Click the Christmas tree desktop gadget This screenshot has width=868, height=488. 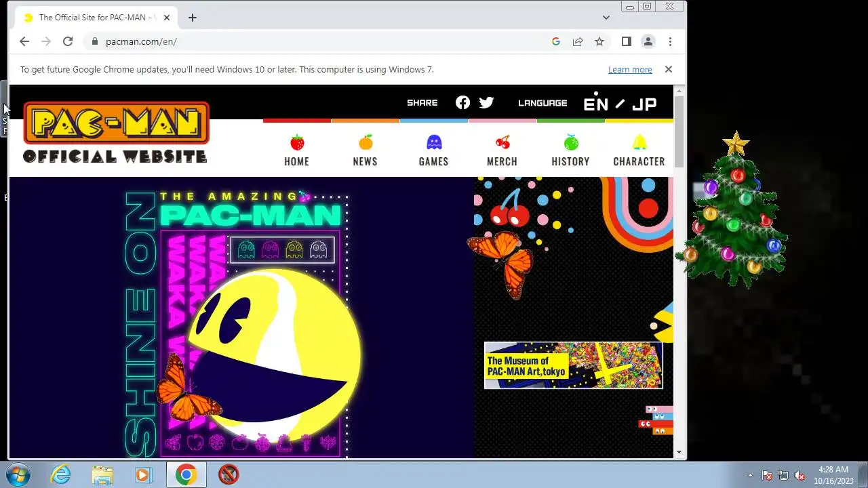(734, 210)
